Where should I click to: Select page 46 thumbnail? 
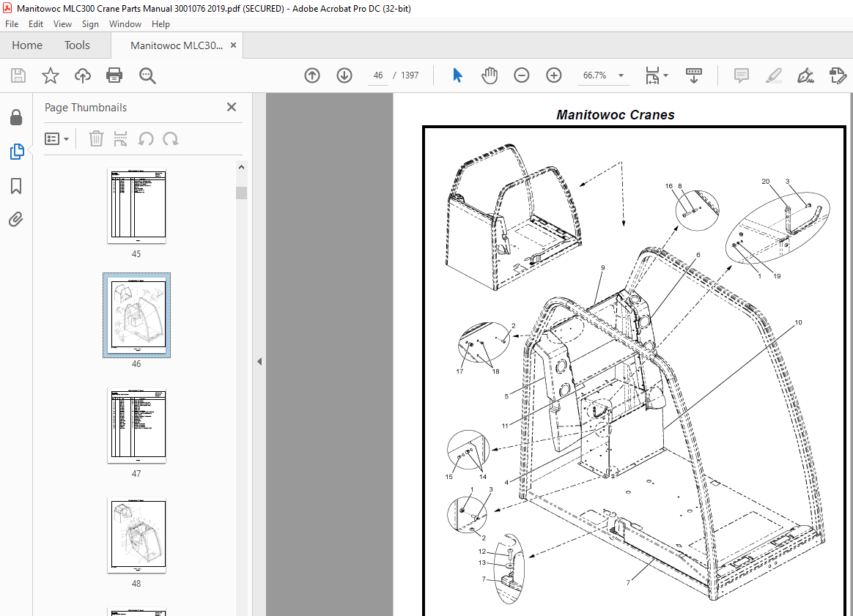(x=136, y=316)
